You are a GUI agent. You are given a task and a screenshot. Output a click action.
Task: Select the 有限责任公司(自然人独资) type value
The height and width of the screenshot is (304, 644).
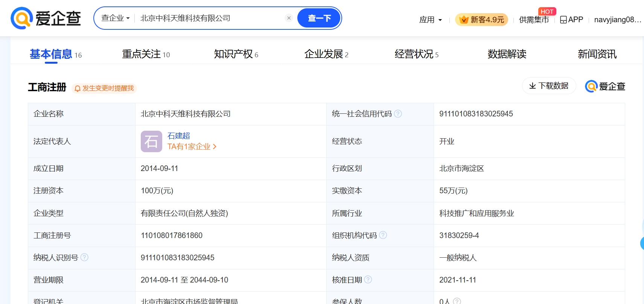(x=184, y=213)
